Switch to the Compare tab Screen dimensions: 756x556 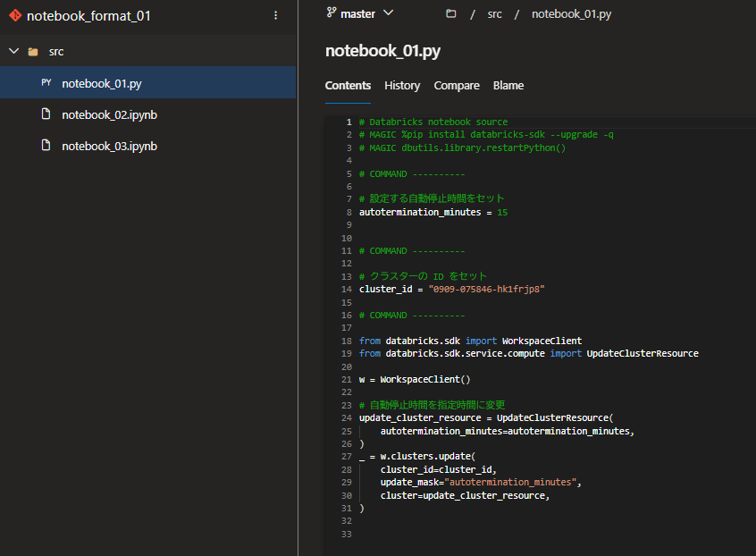(x=457, y=86)
